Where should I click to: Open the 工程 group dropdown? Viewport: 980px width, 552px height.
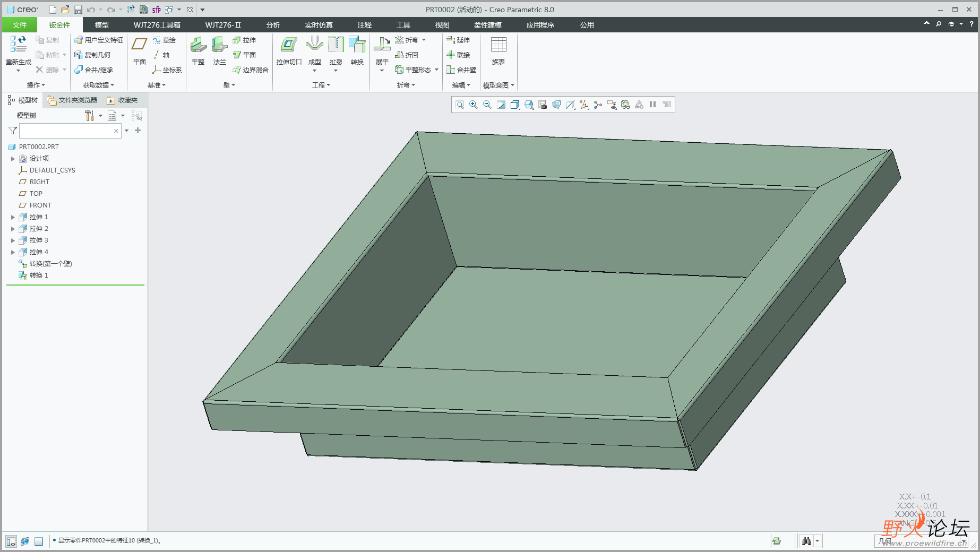point(321,85)
